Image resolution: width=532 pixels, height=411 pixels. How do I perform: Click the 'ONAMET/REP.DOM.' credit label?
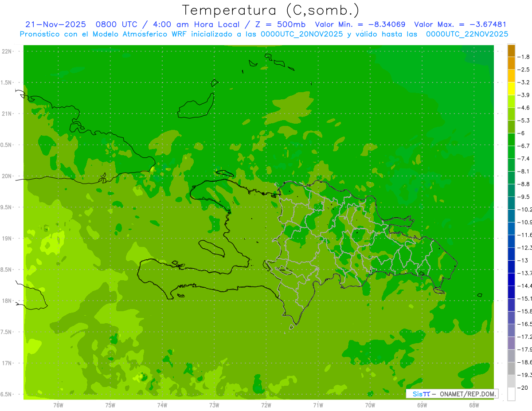[x=467, y=394]
